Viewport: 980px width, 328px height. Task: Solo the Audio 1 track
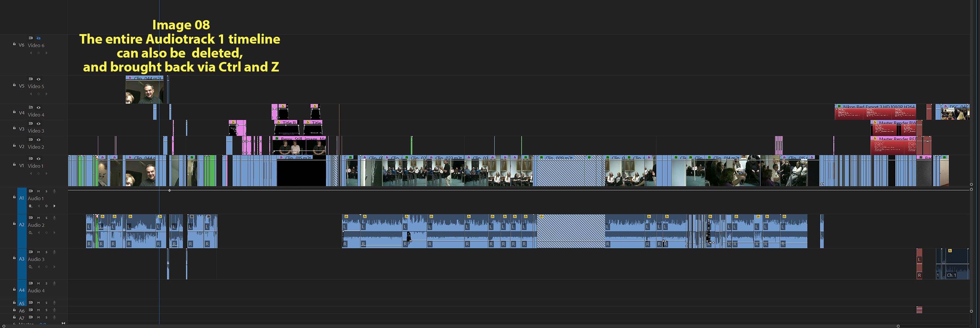[46, 191]
